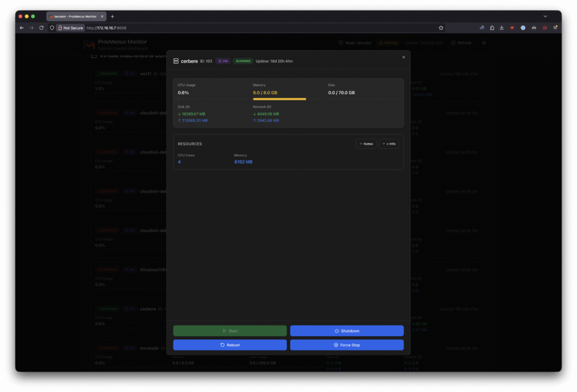This screenshot has width=577, height=392.
Task: Click the shield tracking protection icon
Action: [x=52, y=28]
